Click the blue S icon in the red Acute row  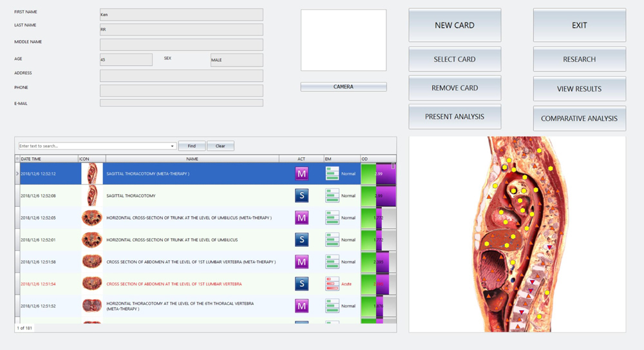pos(301,284)
